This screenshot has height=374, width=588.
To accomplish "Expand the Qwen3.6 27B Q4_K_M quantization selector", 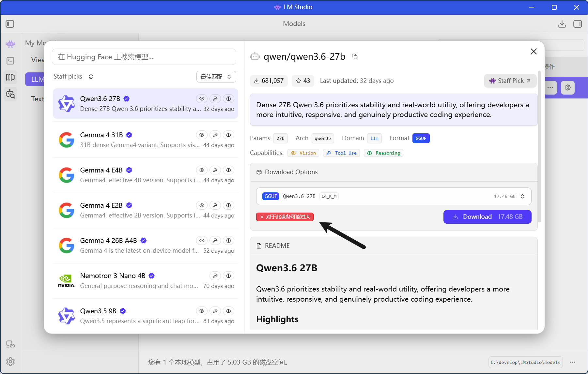I will 394,196.
